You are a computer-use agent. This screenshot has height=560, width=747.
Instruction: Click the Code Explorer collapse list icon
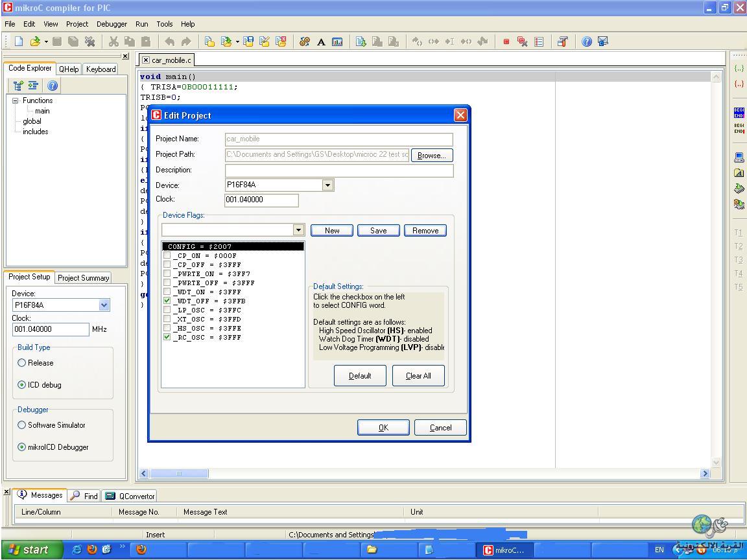[33, 86]
